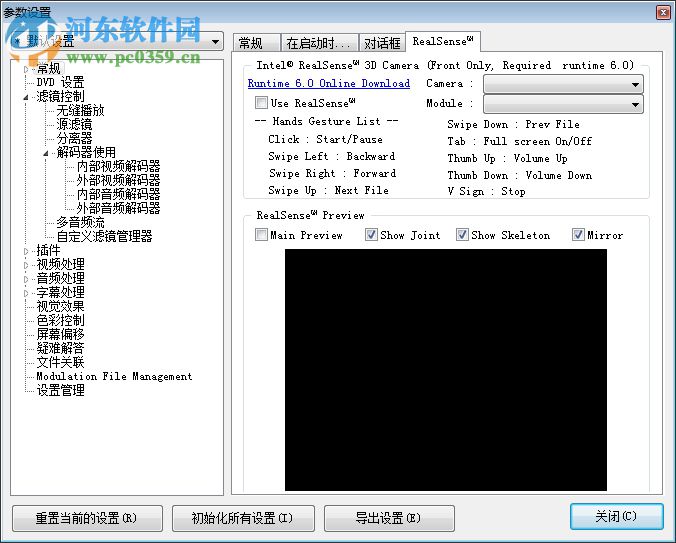Select 解码器使用 tree item
This screenshot has width=676, height=543.
pyautogui.click(x=86, y=152)
